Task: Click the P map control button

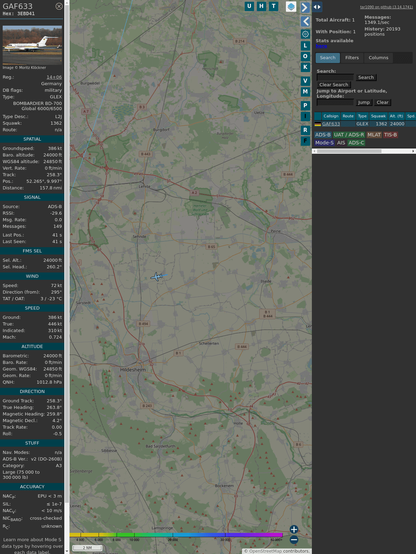Action: pyautogui.click(x=305, y=105)
